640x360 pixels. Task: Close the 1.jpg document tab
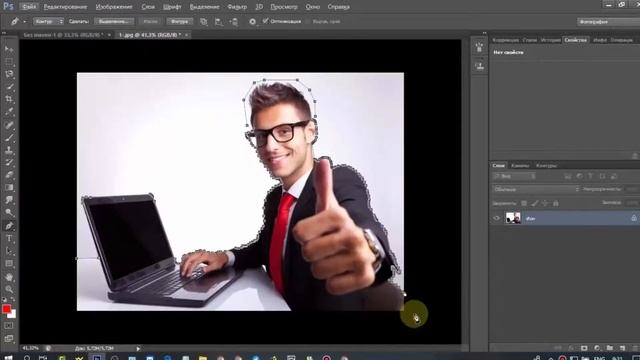(187, 35)
